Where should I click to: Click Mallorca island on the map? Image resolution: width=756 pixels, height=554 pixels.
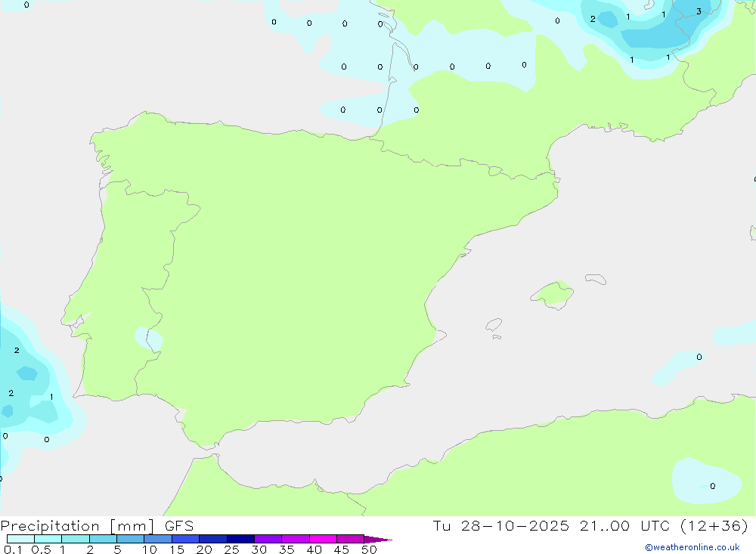553,294
